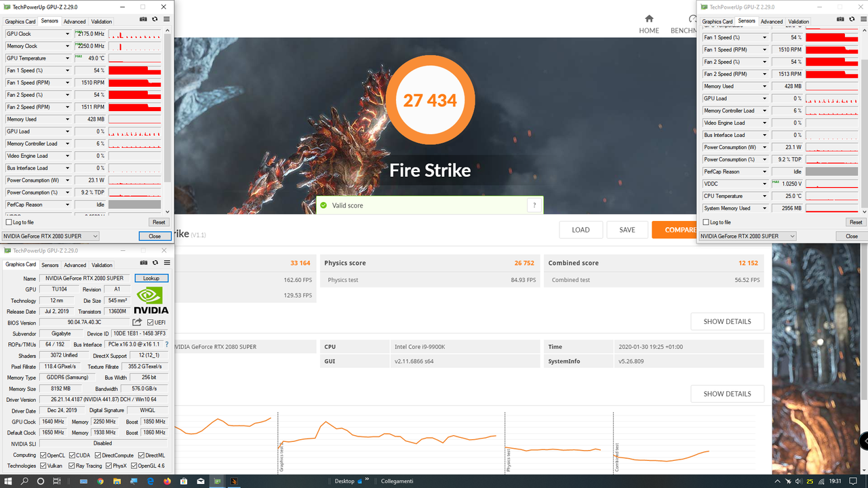Open Mail app from the taskbar
The image size is (868, 488).
(200, 481)
